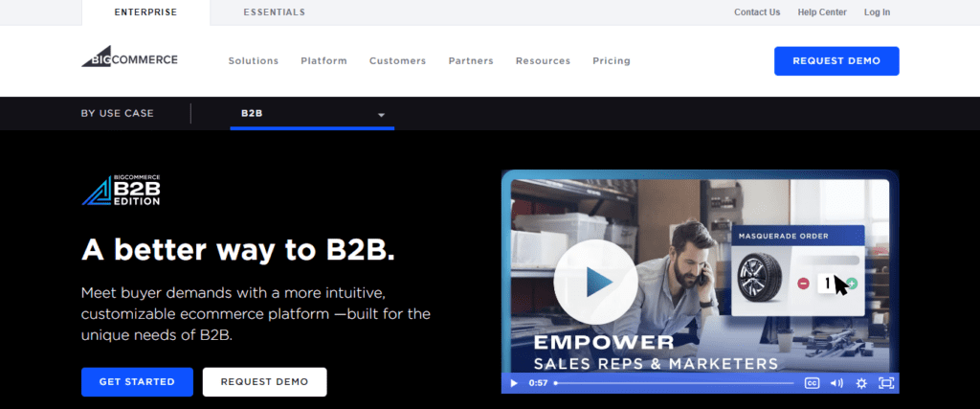Play the video with the large center button
Image resolution: width=980 pixels, height=409 pixels.
click(x=595, y=282)
